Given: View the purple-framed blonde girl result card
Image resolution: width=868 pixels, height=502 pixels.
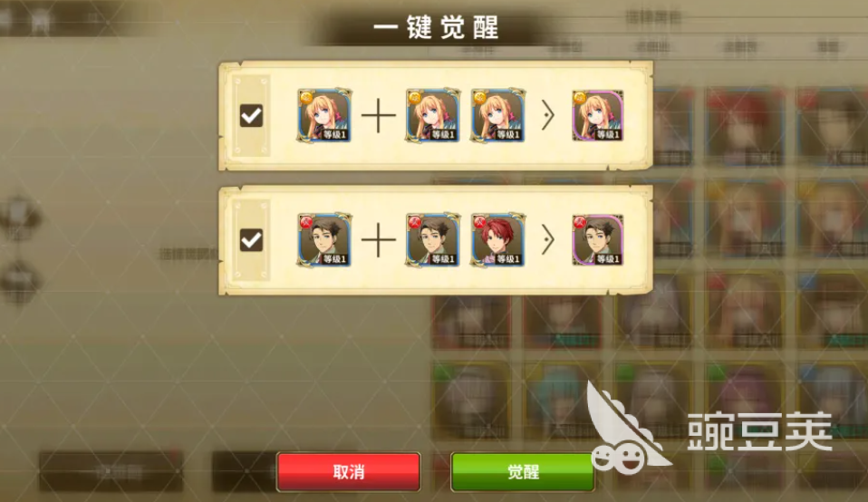Looking at the screenshot, I should click(x=598, y=115).
